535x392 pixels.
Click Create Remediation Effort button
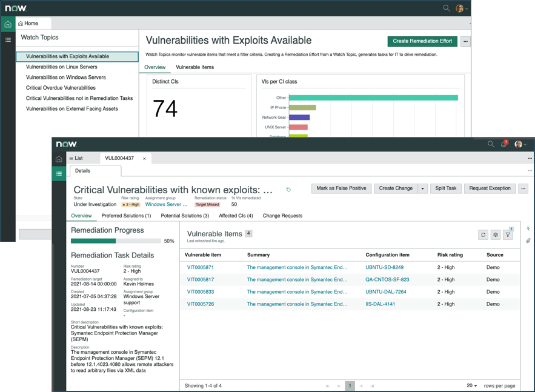(x=422, y=41)
